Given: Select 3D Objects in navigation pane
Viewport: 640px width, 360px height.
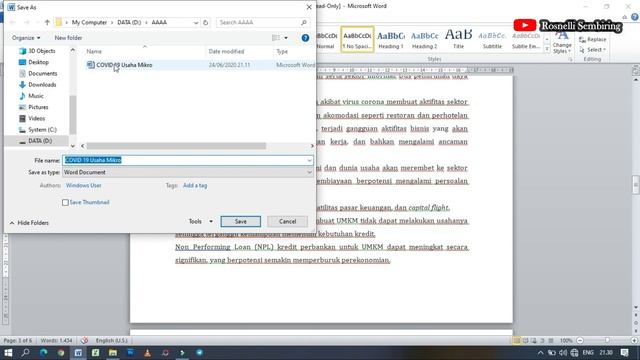Looking at the screenshot, I should pos(37,51).
